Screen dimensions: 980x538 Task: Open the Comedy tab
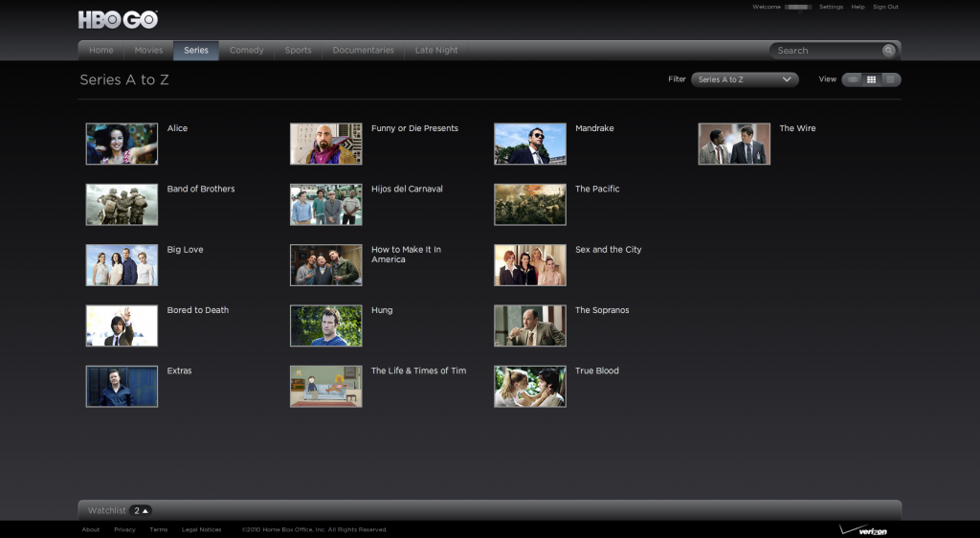click(x=246, y=51)
